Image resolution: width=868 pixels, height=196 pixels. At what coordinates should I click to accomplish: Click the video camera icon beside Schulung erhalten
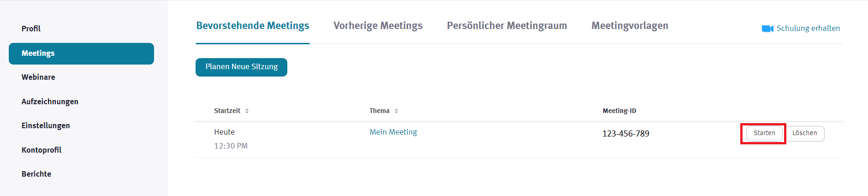pos(767,29)
